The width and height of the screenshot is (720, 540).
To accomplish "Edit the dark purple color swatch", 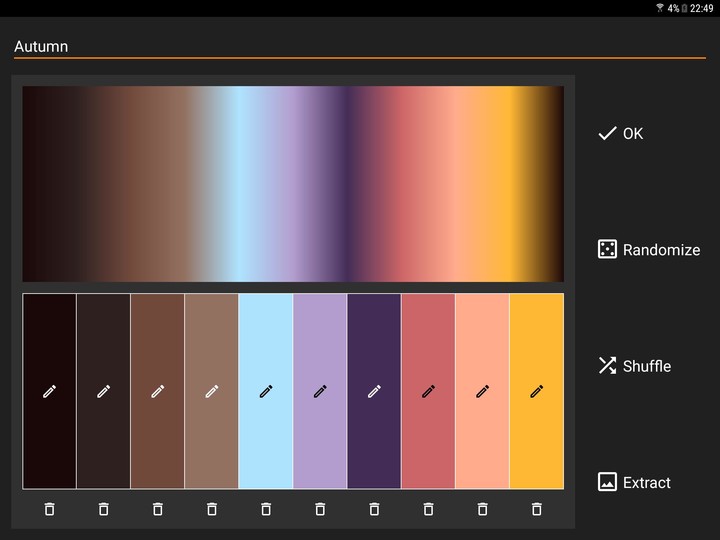I will point(374,391).
